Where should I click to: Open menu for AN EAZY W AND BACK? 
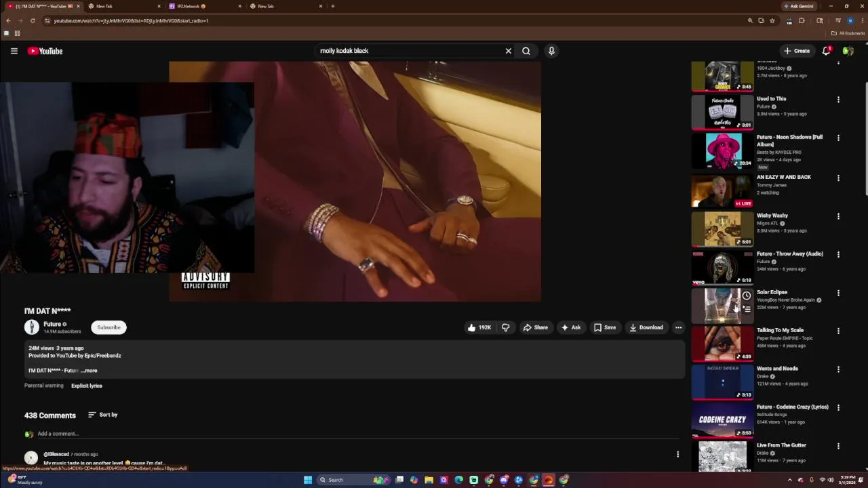point(838,178)
